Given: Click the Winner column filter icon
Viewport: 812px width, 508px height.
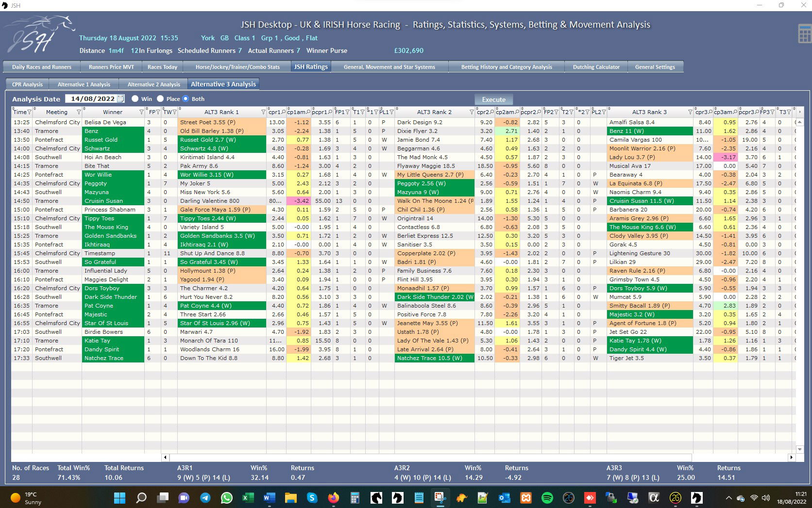Looking at the screenshot, I should pyautogui.click(x=141, y=112).
